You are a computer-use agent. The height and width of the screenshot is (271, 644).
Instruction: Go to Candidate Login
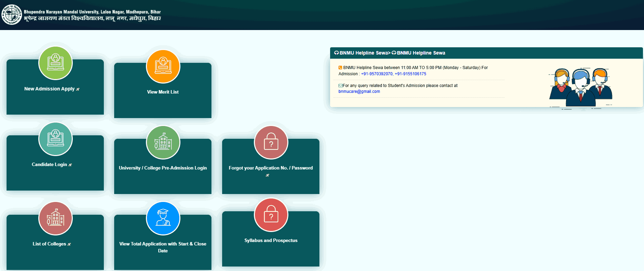pyautogui.click(x=49, y=165)
